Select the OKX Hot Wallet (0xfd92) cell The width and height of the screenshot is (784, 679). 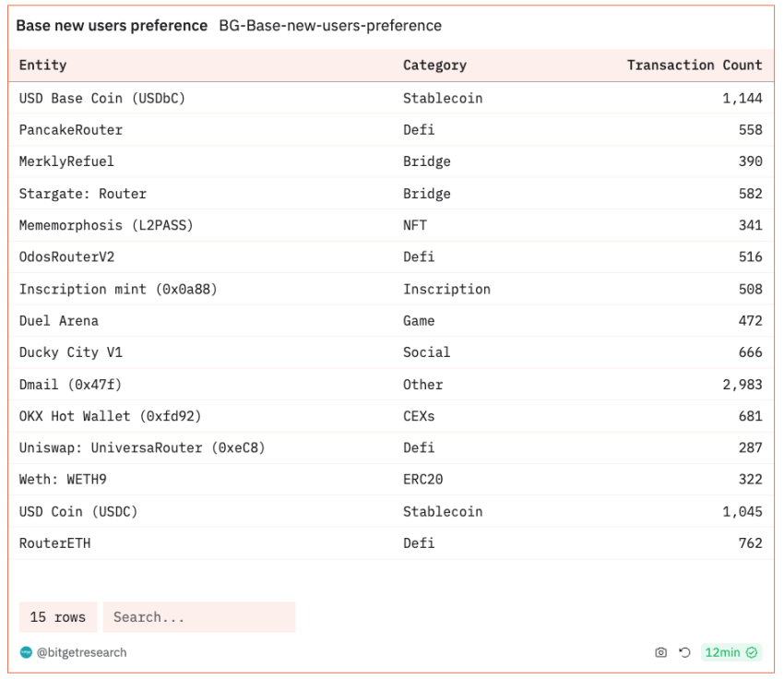[110, 416]
